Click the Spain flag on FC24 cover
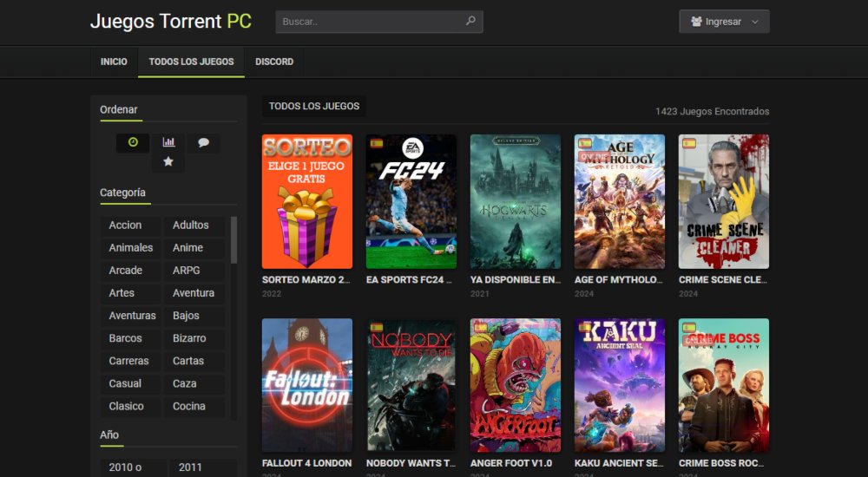The height and width of the screenshot is (477, 868). (x=377, y=143)
